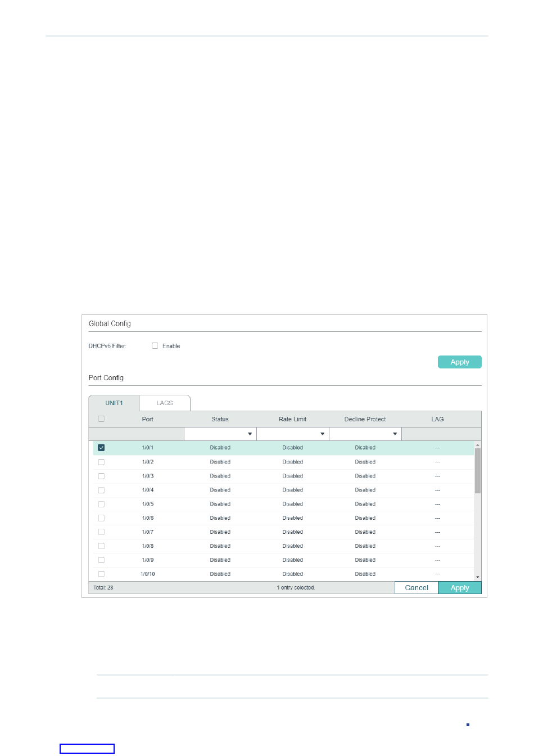
Task: Click Decline Protect value for port 1/0/9
Action: tap(365, 560)
